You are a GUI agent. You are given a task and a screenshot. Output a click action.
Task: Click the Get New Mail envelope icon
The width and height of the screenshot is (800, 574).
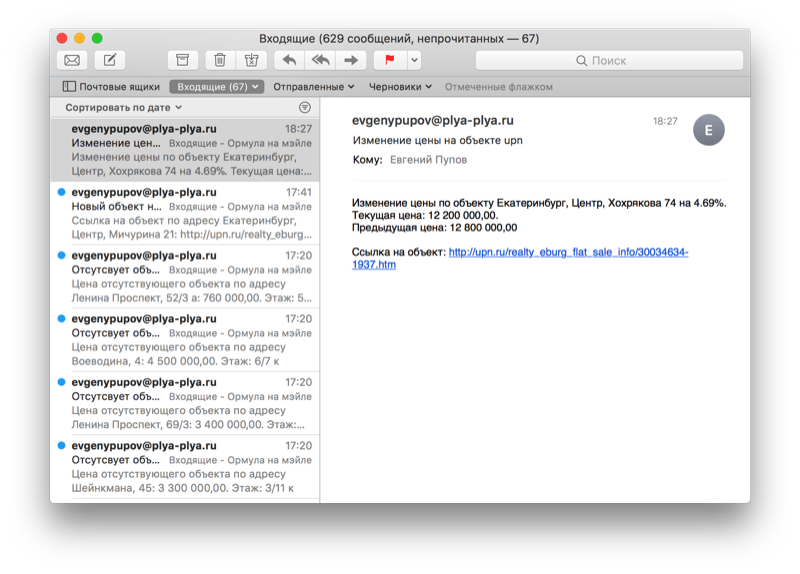click(x=72, y=61)
